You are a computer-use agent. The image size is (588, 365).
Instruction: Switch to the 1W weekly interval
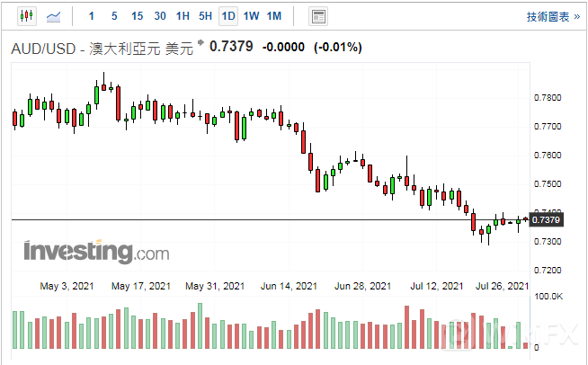pyautogui.click(x=251, y=16)
